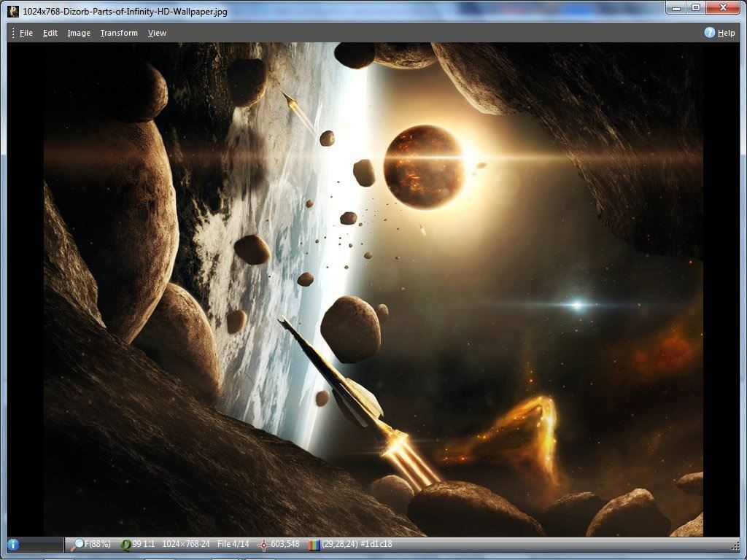The height and width of the screenshot is (560, 747).
Task: Click the Help link in menu bar
Action: (x=726, y=33)
